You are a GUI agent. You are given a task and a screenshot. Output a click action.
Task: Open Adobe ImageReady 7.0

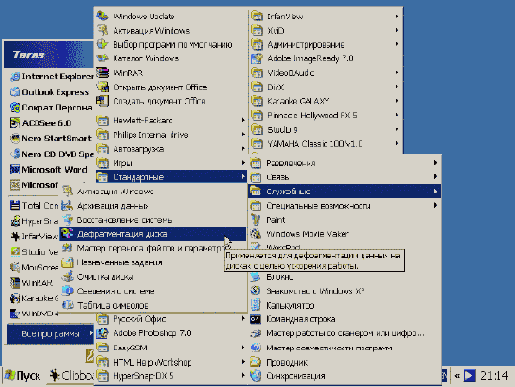coord(326,59)
